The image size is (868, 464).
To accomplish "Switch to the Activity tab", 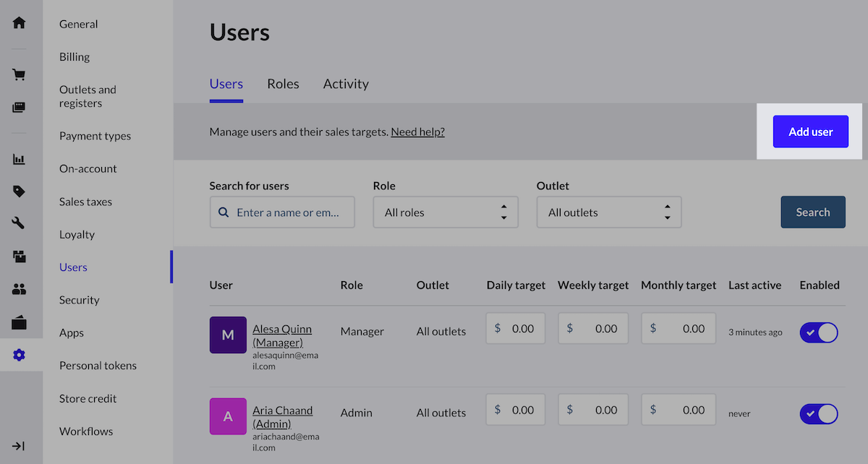I will pos(346,84).
